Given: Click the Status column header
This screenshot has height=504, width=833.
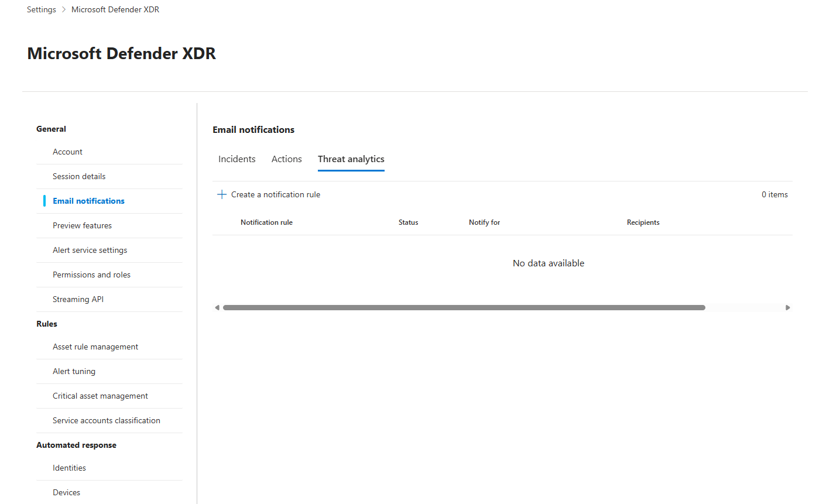Looking at the screenshot, I should point(409,222).
